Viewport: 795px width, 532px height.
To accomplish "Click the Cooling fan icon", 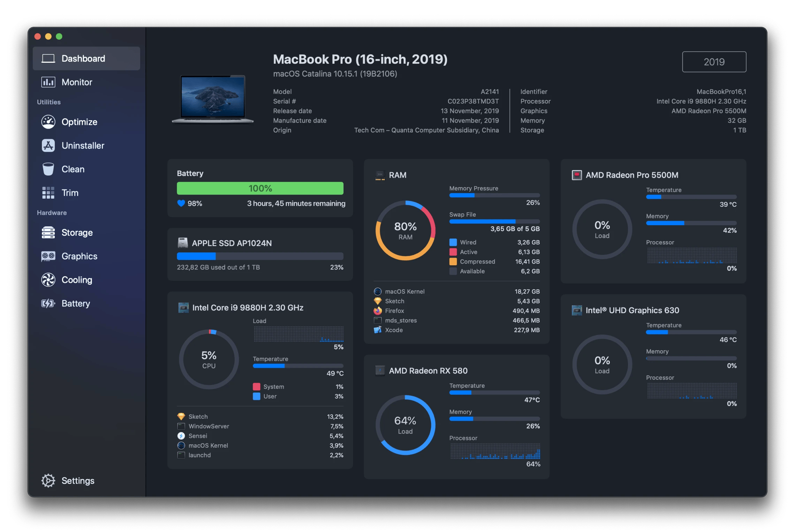I will 48,280.
